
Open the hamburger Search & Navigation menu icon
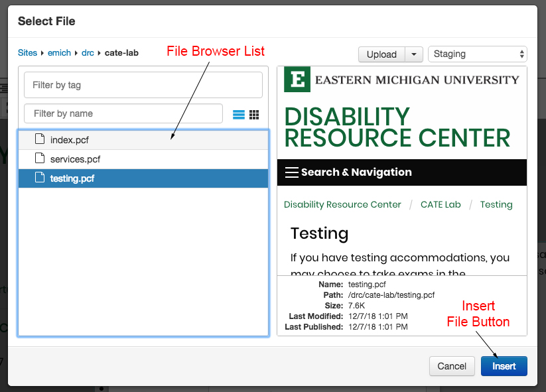click(x=291, y=172)
